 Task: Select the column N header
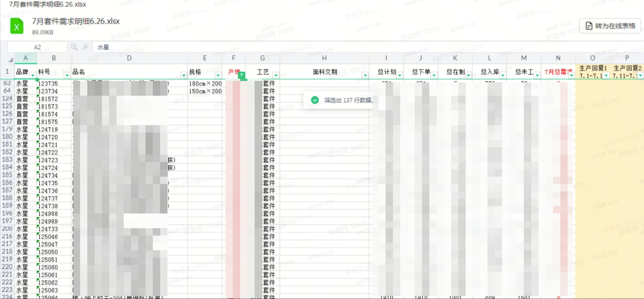pyautogui.click(x=558, y=58)
